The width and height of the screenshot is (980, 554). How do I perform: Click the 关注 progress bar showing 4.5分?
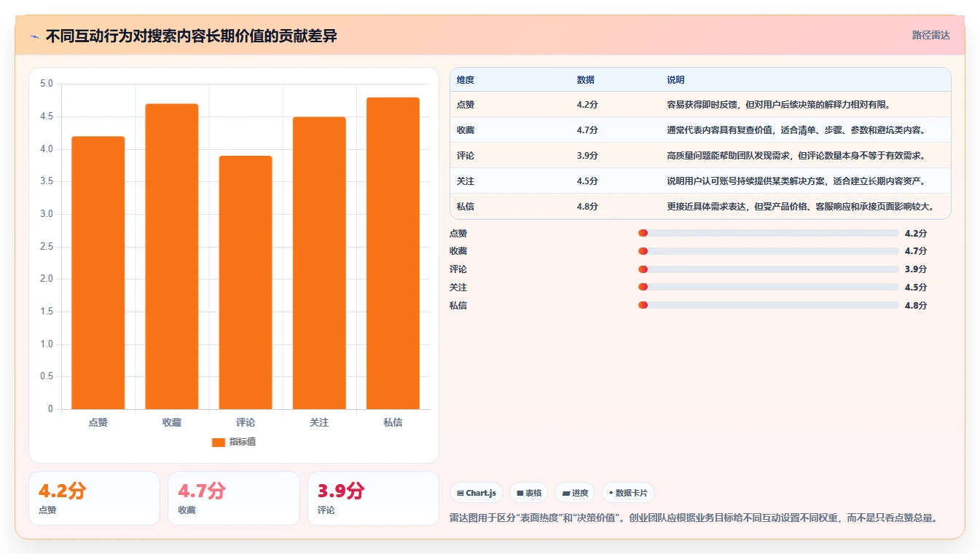769,288
